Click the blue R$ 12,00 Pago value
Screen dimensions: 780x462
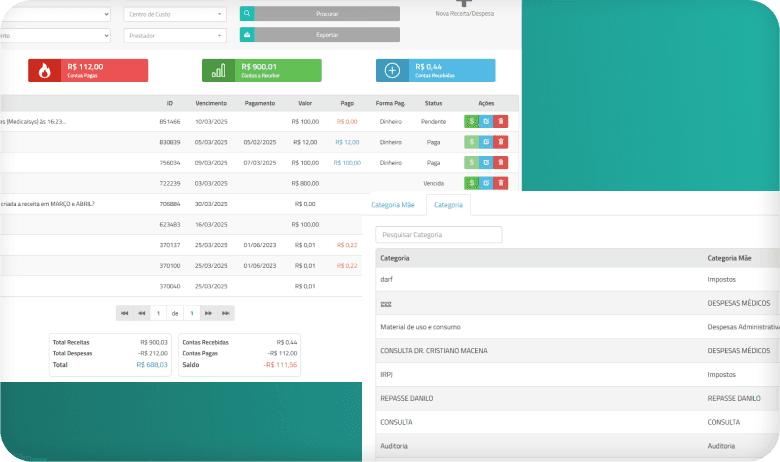(347, 142)
